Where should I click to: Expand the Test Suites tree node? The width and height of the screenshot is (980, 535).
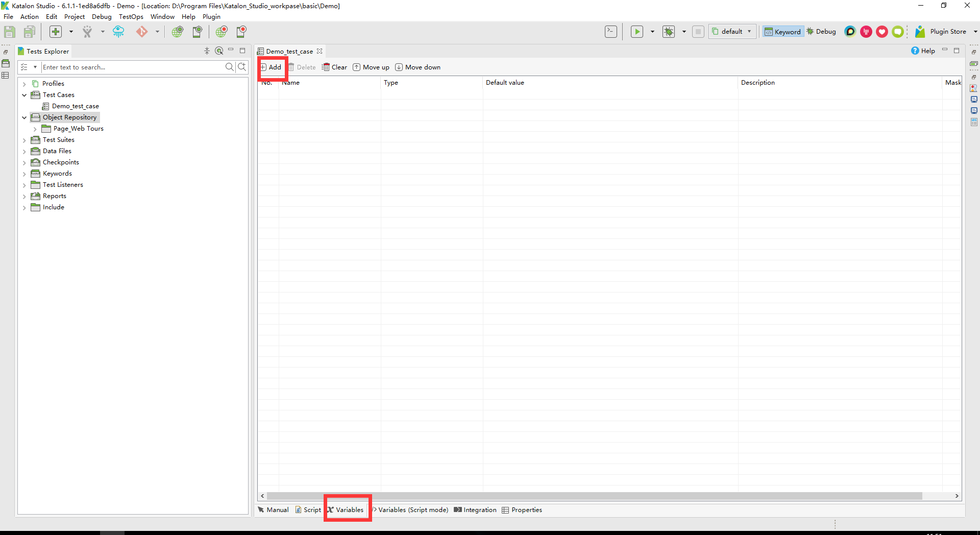coord(24,140)
